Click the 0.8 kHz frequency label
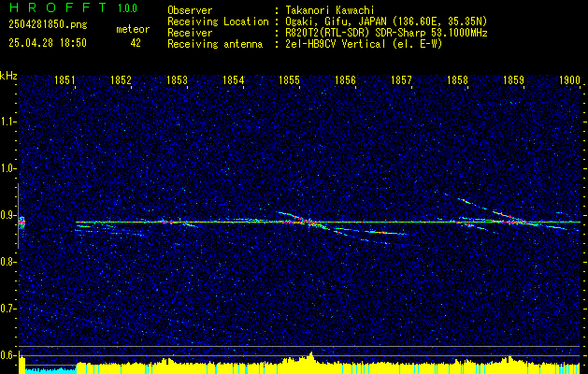Image resolution: width=588 pixels, height=374 pixels. 7,262
